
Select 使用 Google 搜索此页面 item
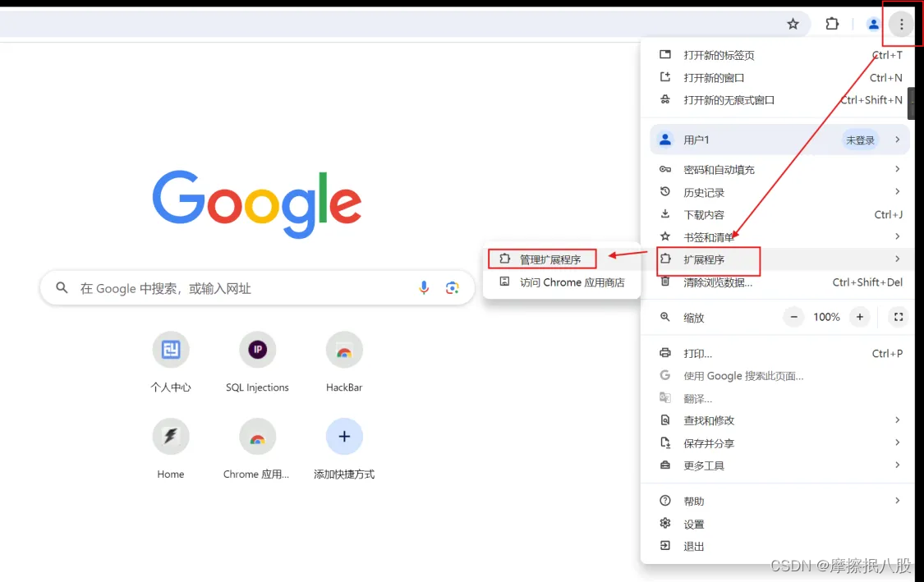click(779, 375)
